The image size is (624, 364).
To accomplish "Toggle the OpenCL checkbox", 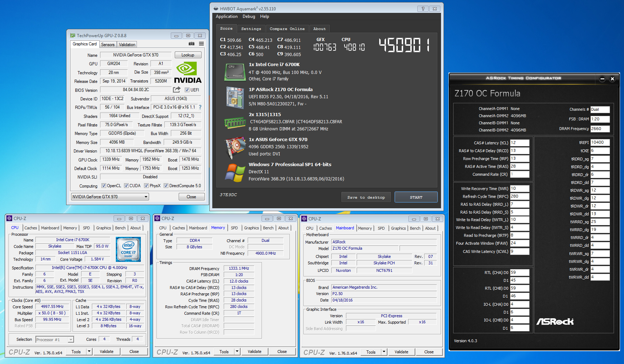I will click(x=104, y=185).
